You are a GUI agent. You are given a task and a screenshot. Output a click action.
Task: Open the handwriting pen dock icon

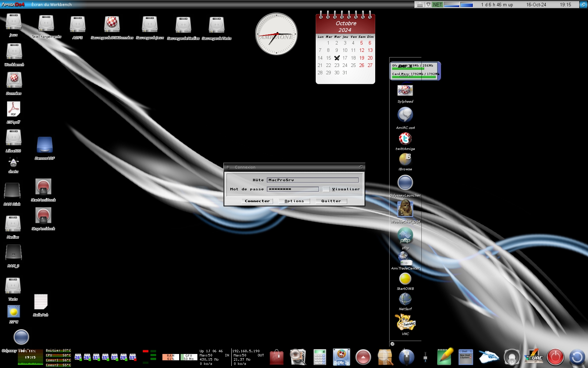(489, 357)
